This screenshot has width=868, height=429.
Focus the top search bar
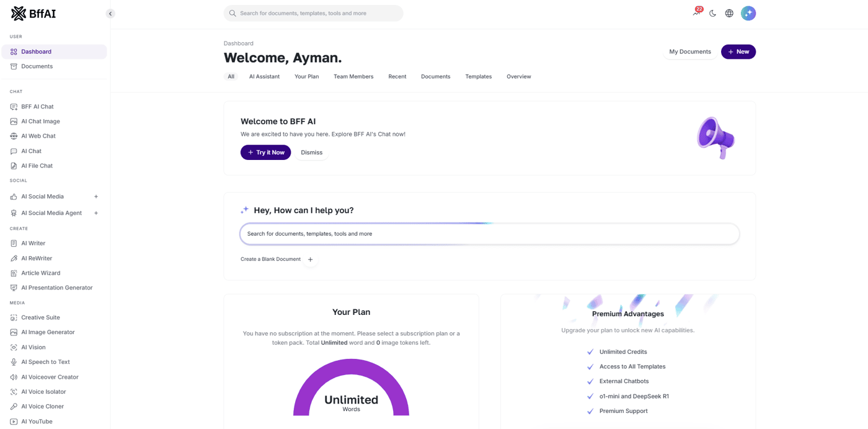point(313,13)
